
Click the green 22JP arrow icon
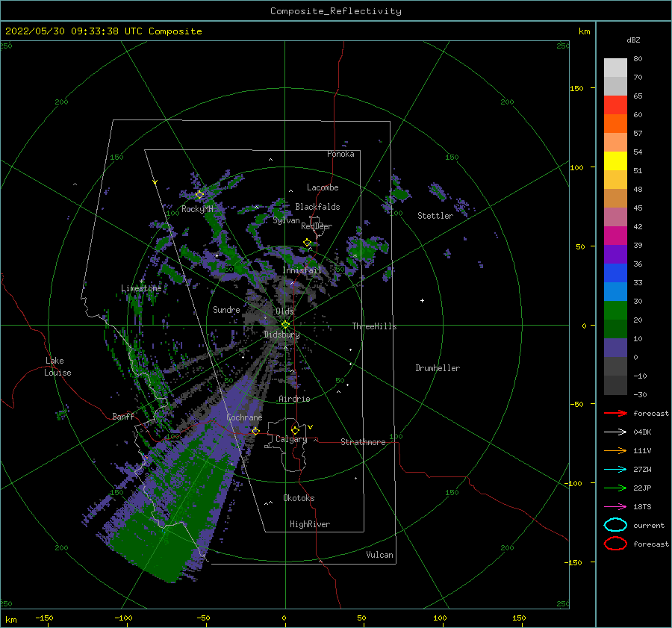615,488
